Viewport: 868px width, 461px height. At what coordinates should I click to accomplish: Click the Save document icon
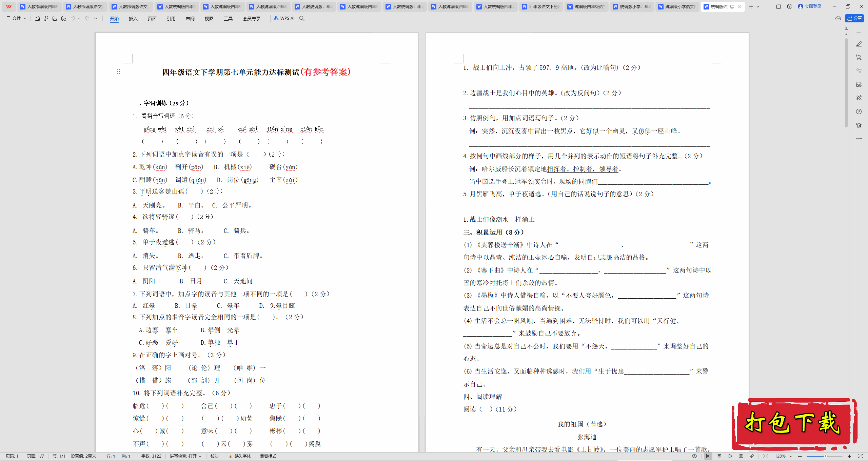[x=37, y=18]
